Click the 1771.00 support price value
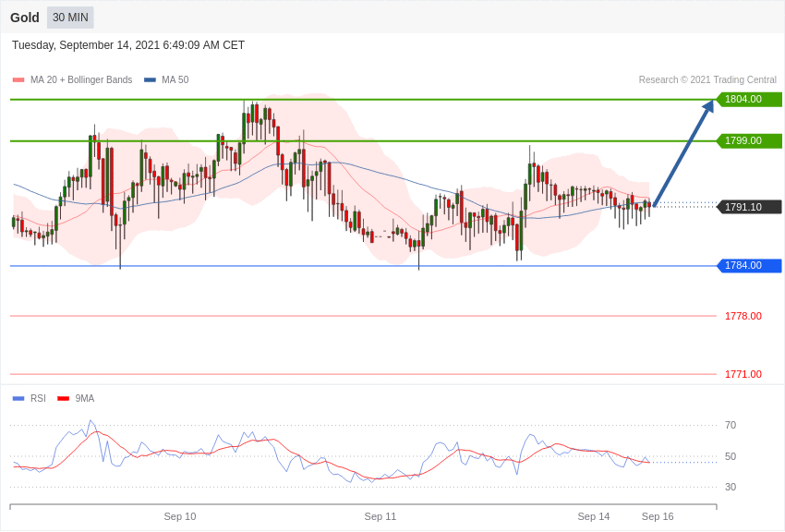The width and height of the screenshot is (785, 532). 743,374
